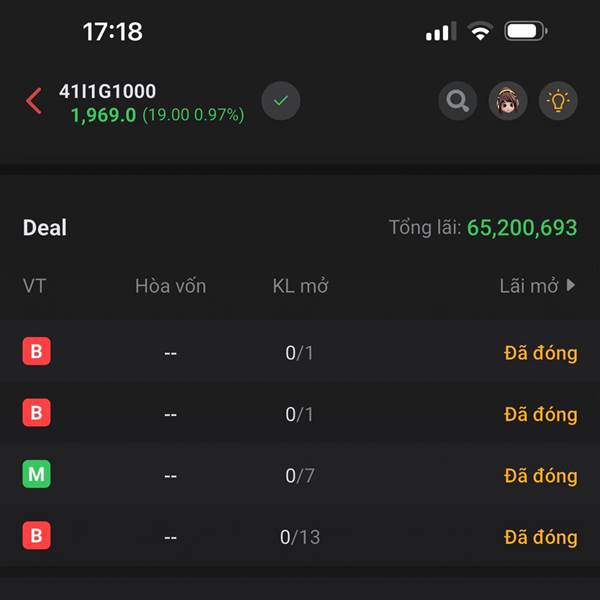Sort by the VT column header

click(34, 286)
